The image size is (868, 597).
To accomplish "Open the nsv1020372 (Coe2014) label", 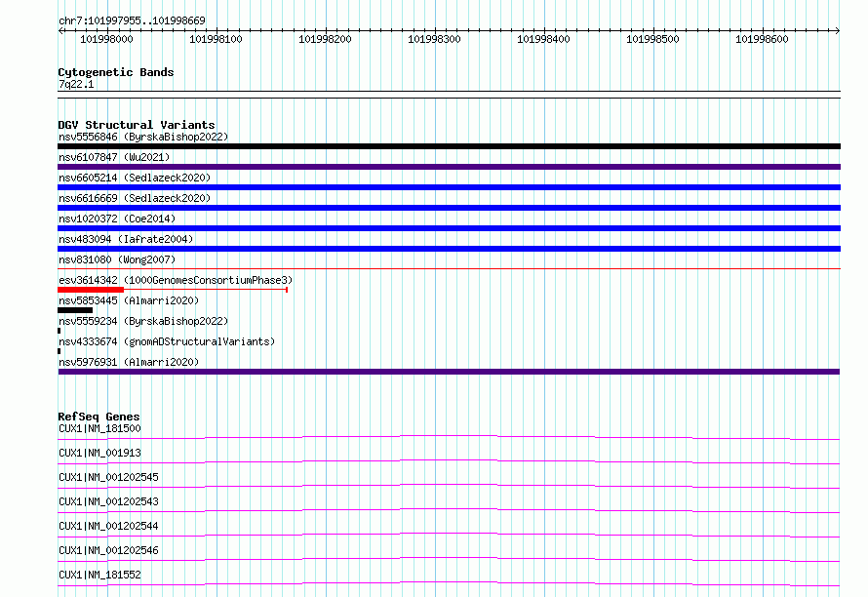I will click(117, 219).
